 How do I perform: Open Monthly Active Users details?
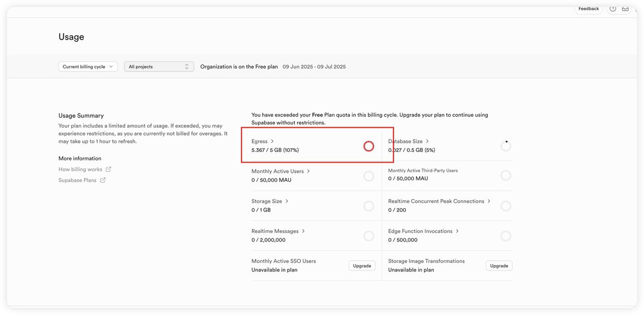point(277,171)
